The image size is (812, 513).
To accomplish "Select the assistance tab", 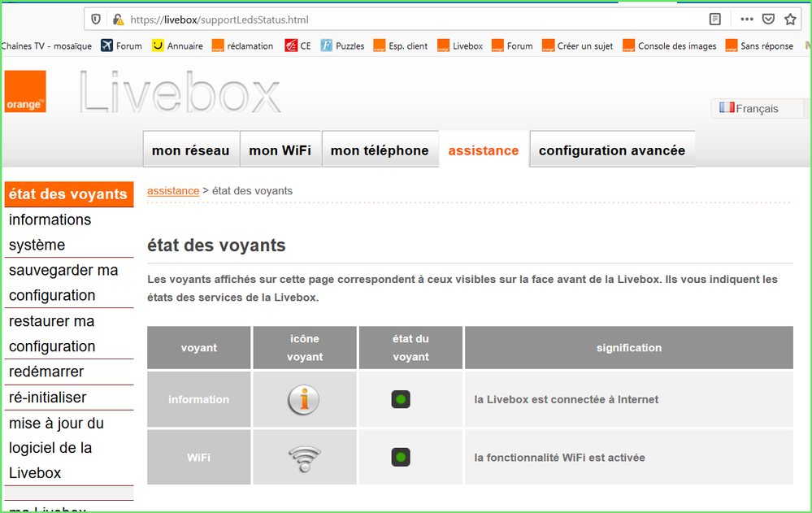I will coord(484,150).
